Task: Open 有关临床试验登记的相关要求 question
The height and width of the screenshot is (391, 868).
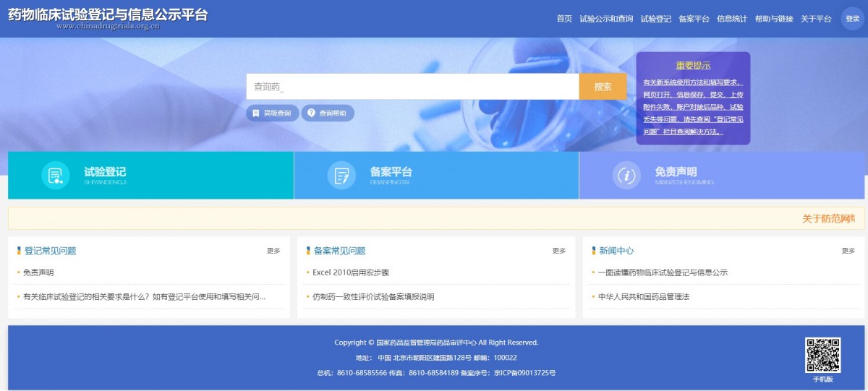Action: point(144,296)
